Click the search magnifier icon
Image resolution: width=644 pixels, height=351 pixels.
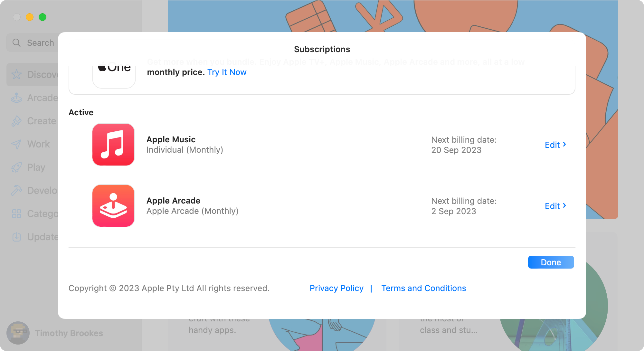click(16, 42)
